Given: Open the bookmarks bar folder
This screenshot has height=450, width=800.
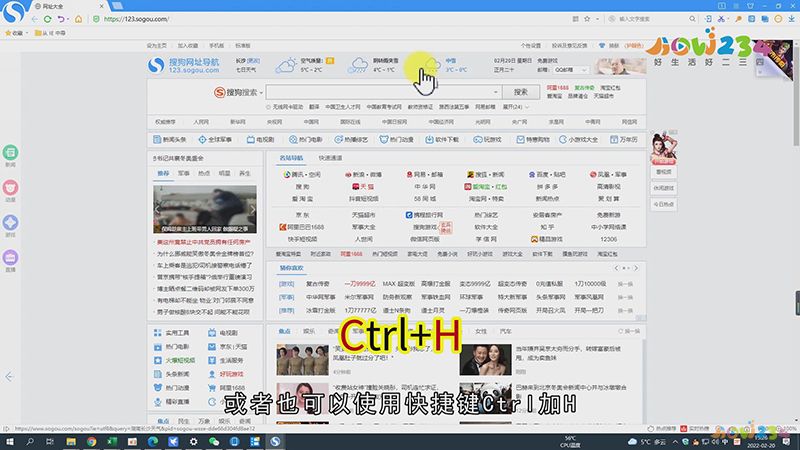Looking at the screenshot, I should coord(49,33).
